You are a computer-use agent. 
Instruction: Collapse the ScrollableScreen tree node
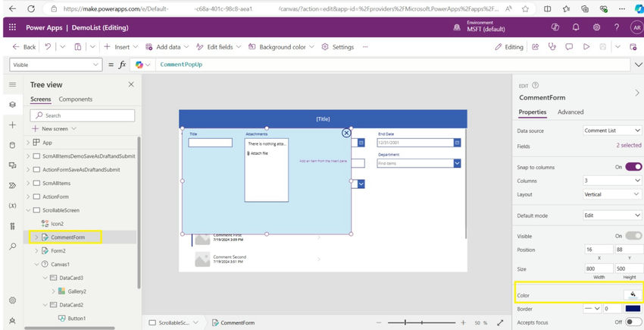coord(28,210)
